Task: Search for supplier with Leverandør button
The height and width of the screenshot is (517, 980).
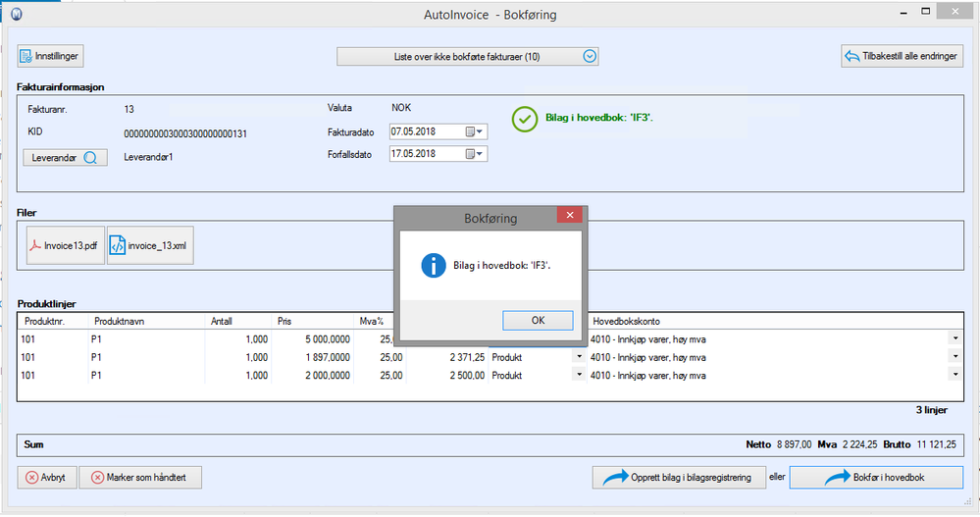Action: click(x=65, y=157)
